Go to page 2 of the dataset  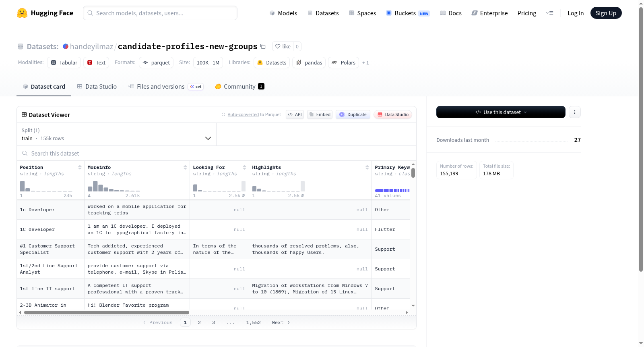tap(199, 322)
